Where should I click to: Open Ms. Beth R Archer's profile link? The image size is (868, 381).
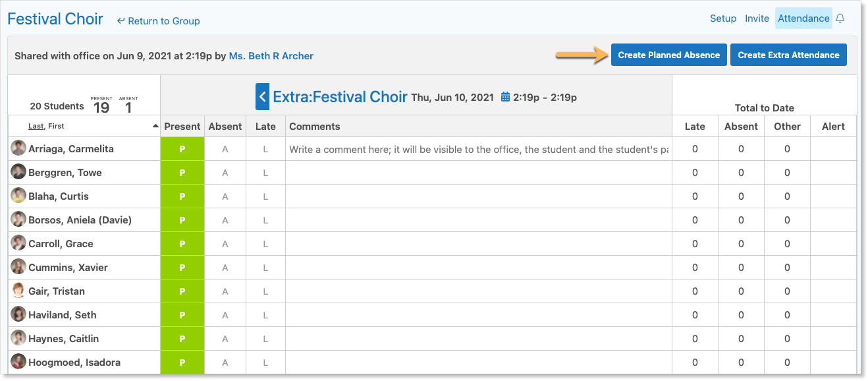[x=271, y=56]
